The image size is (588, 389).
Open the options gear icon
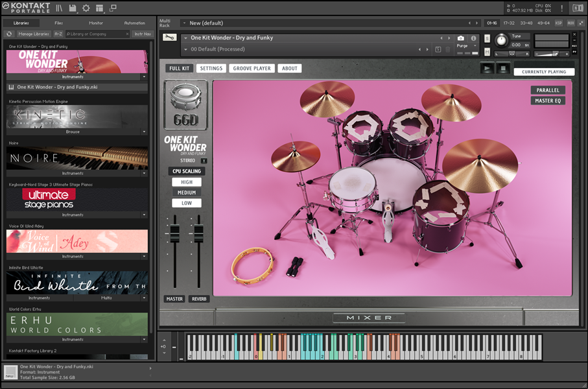[x=86, y=8]
